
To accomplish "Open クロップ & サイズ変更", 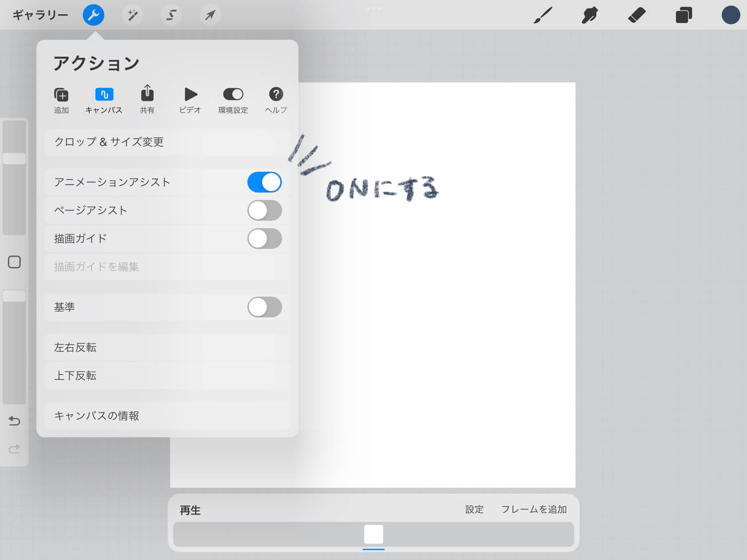I will 167,142.
